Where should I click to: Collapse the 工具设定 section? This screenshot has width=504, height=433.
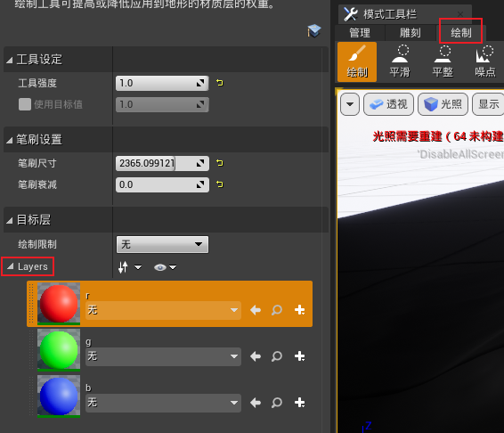pyautogui.click(x=10, y=60)
